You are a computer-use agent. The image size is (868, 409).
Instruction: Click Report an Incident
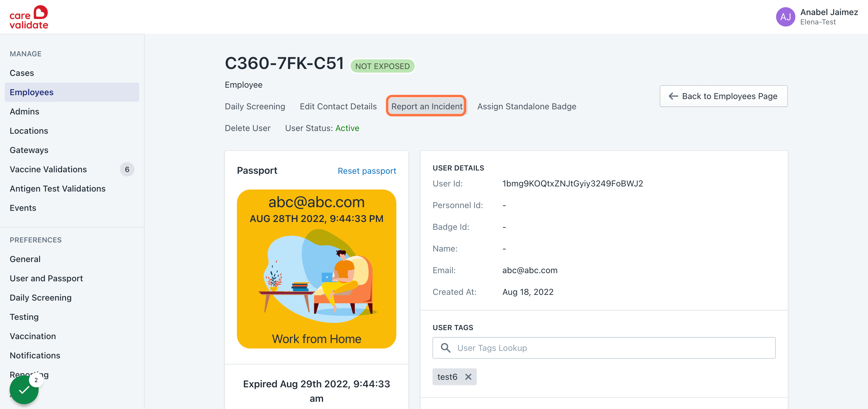click(x=426, y=106)
